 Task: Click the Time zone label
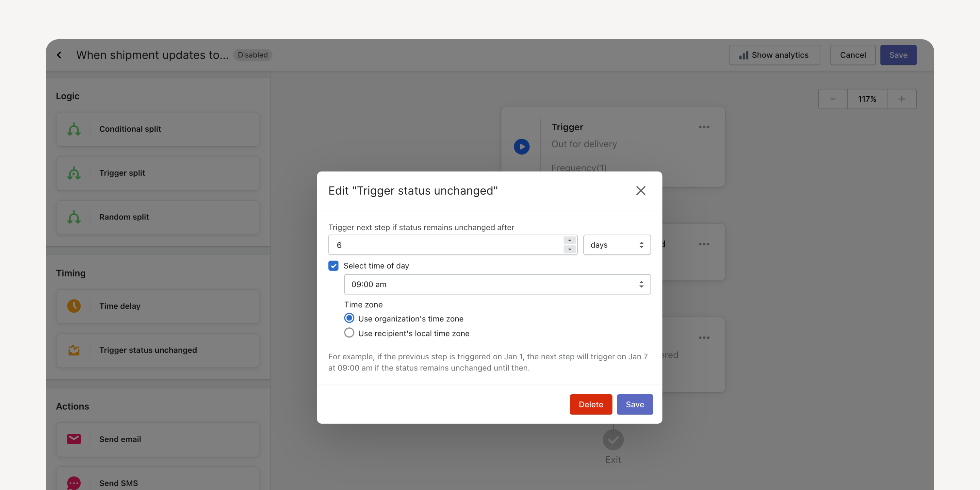(x=363, y=305)
